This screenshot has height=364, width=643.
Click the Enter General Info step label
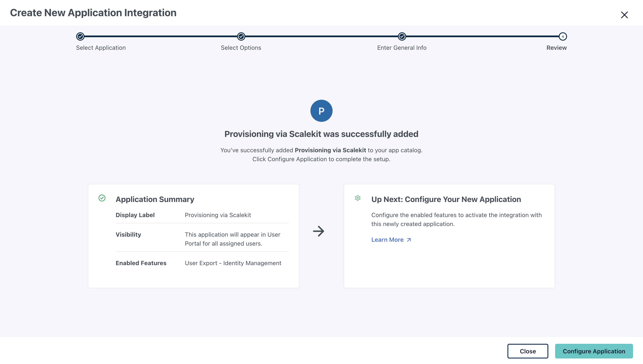(x=402, y=48)
